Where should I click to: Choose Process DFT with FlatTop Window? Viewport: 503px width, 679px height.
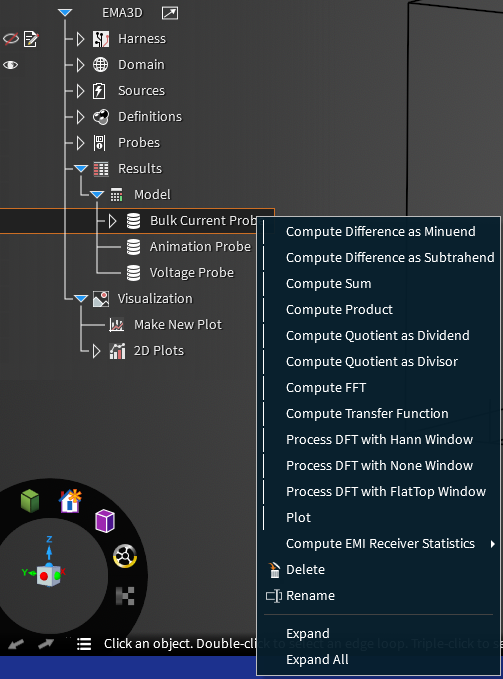pos(380,491)
